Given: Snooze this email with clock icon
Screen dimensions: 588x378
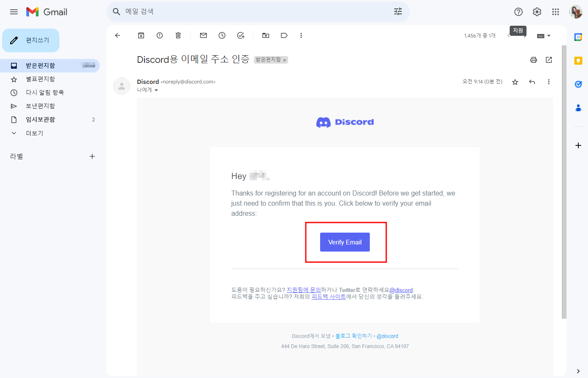Looking at the screenshot, I should click(222, 35).
